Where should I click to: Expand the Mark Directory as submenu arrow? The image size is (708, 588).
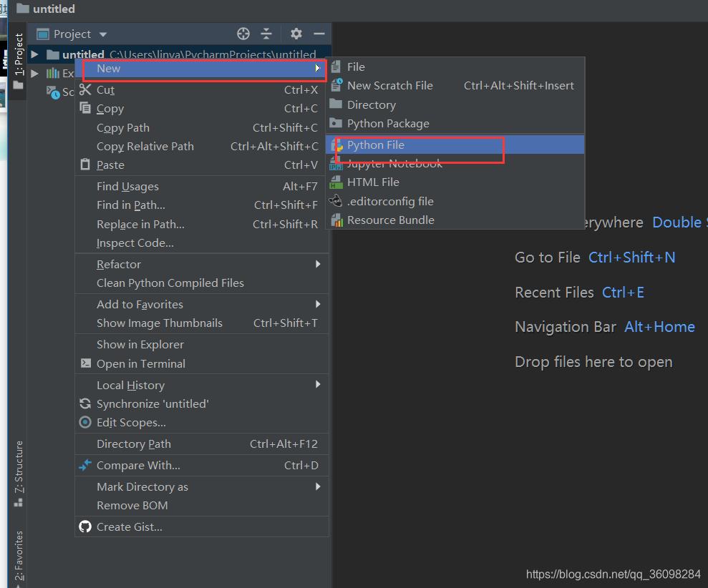318,486
